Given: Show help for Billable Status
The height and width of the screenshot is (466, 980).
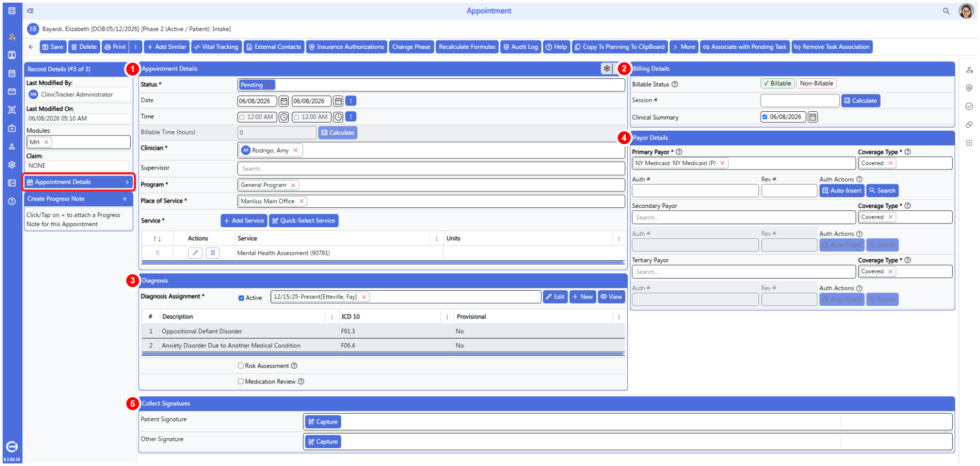Looking at the screenshot, I should (x=675, y=84).
